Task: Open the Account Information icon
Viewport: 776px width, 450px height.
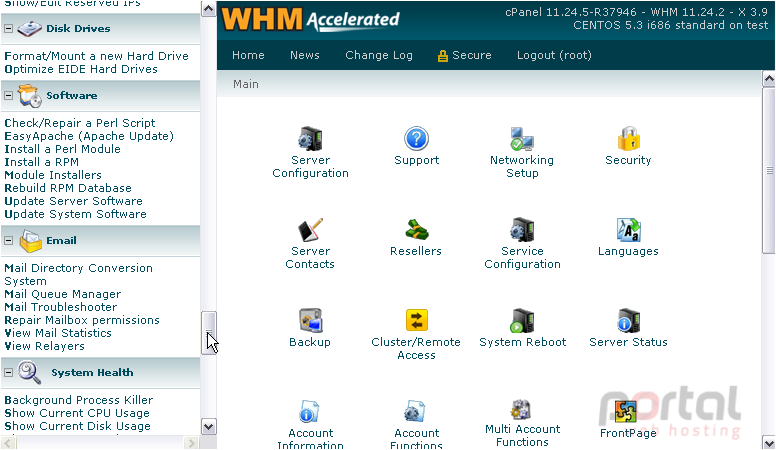Action: (309, 412)
